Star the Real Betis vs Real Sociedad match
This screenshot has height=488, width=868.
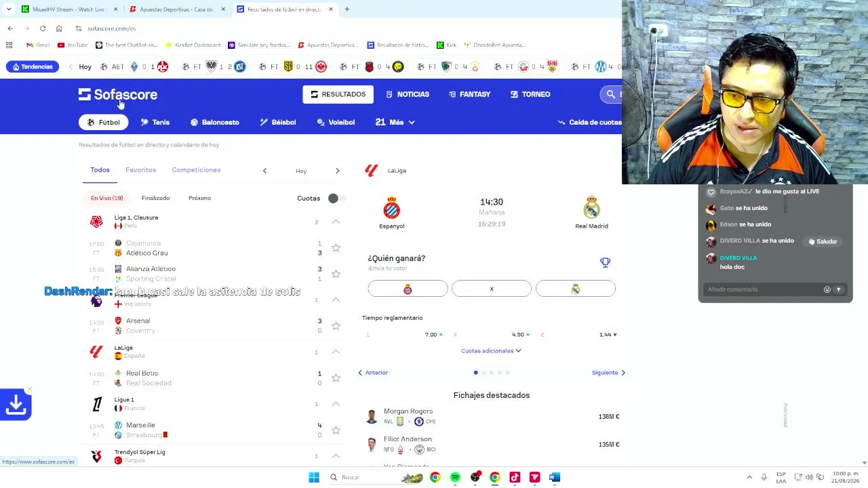(x=336, y=378)
